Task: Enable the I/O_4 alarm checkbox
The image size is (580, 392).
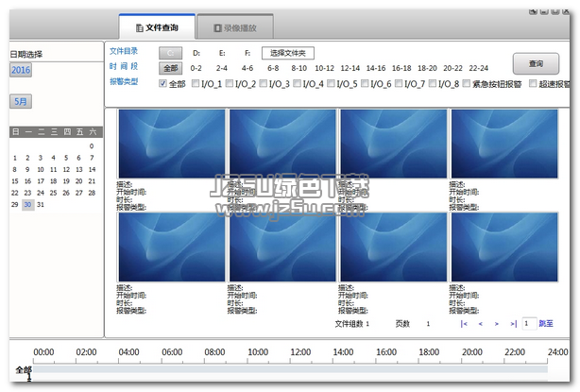Action: 297,83
